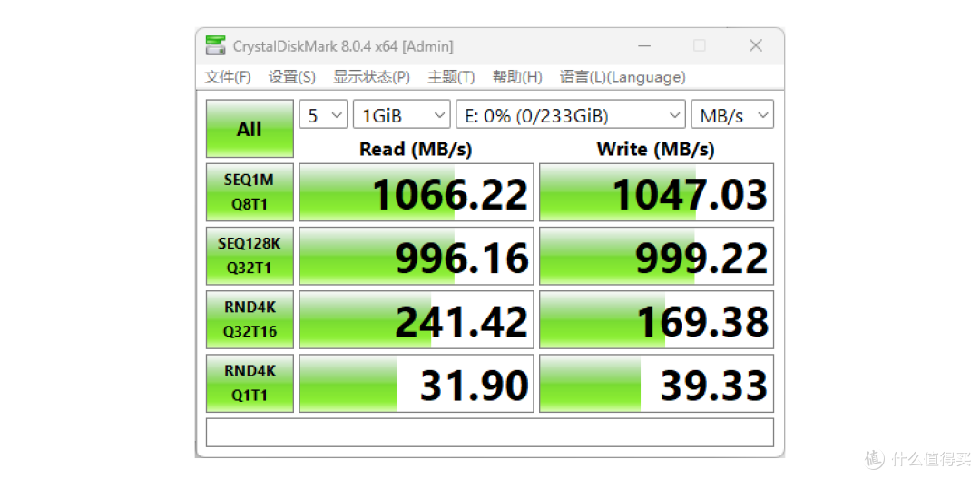Run all benchmarks with the All button
Screen dimensions: 980x479
(x=250, y=129)
